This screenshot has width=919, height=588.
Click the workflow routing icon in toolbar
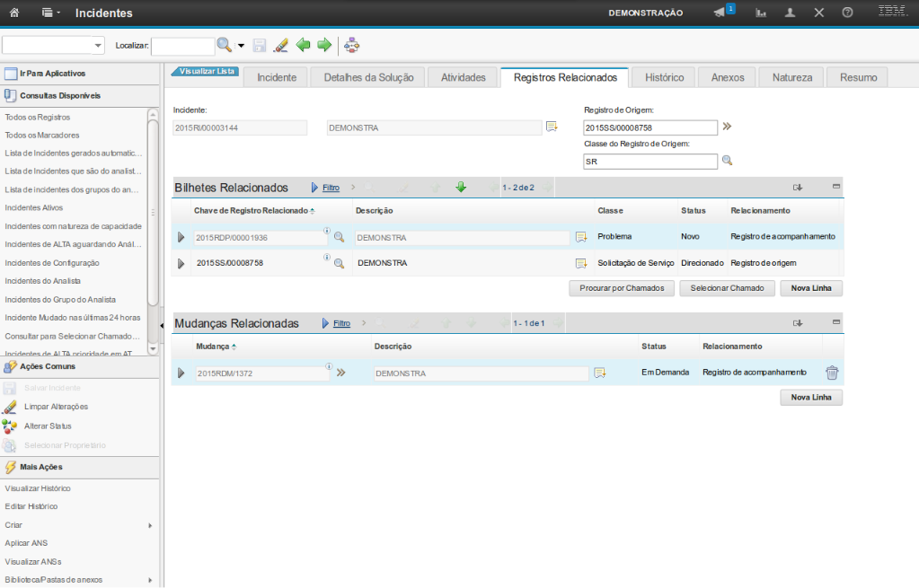pyautogui.click(x=352, y=45)
